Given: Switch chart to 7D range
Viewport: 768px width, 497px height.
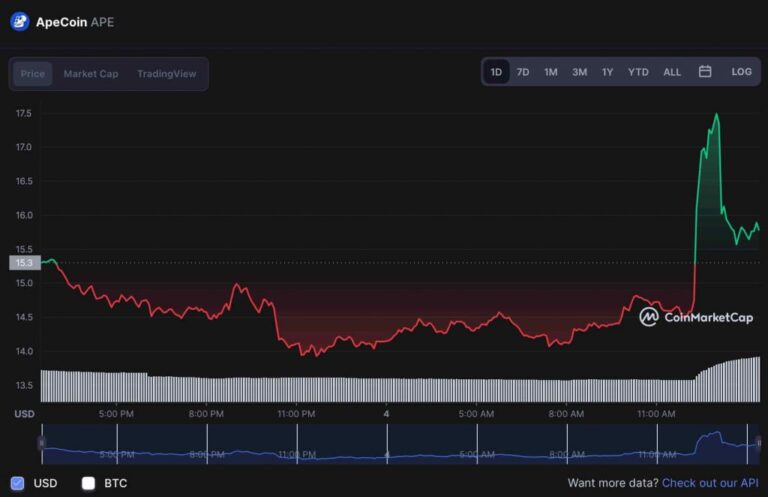Looking at the screenshot, I should coord(523,72).
